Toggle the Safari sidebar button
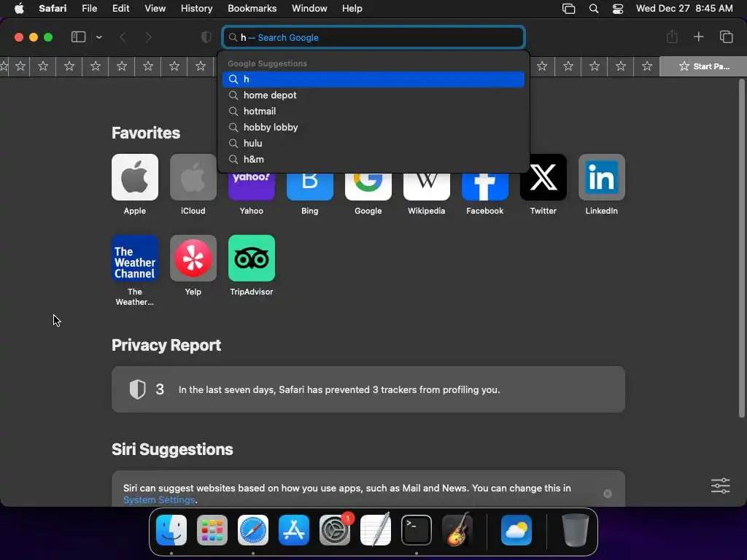This screenshot has height=560, width=747. pos(78,37)
